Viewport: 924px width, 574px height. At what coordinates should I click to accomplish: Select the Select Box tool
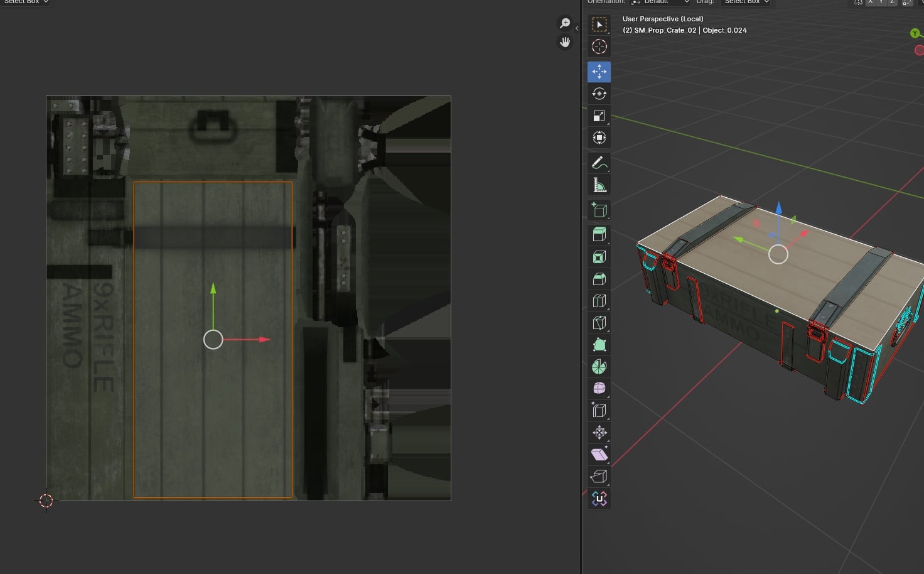pyautogui.click(x=599, y=24)
